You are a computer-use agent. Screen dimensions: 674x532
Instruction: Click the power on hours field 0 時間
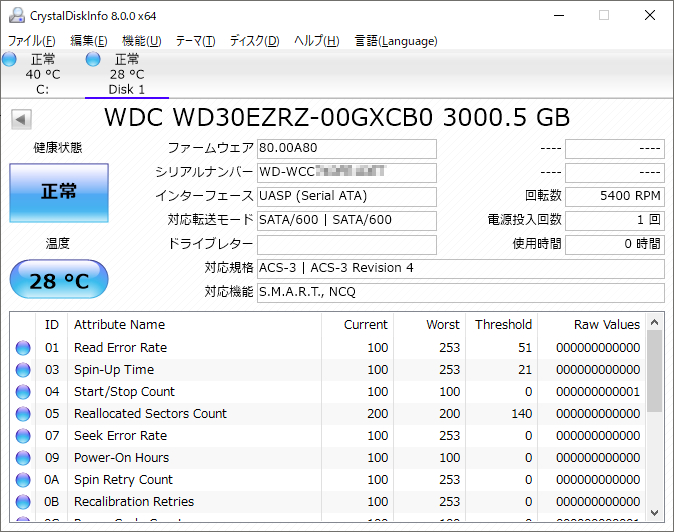pos(615,245)
